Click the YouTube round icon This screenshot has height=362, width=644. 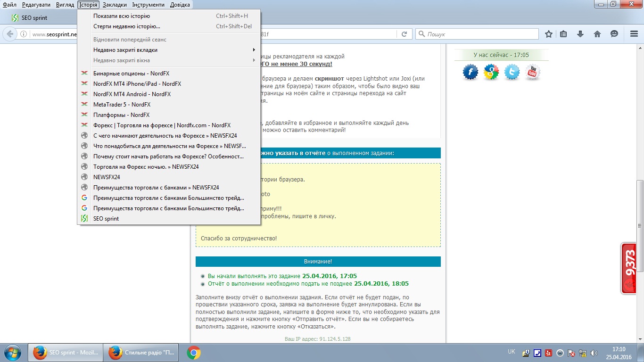[x=533, y=72]
